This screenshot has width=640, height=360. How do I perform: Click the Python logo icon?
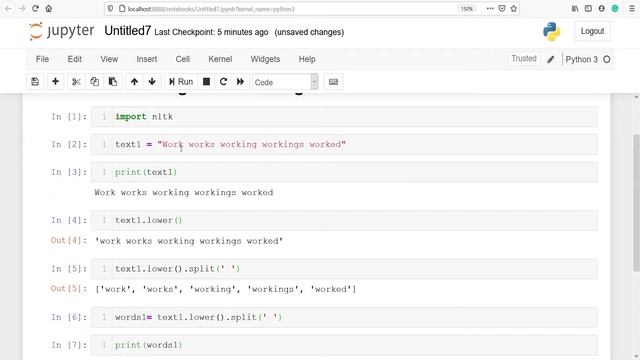[x=551, y=31]
